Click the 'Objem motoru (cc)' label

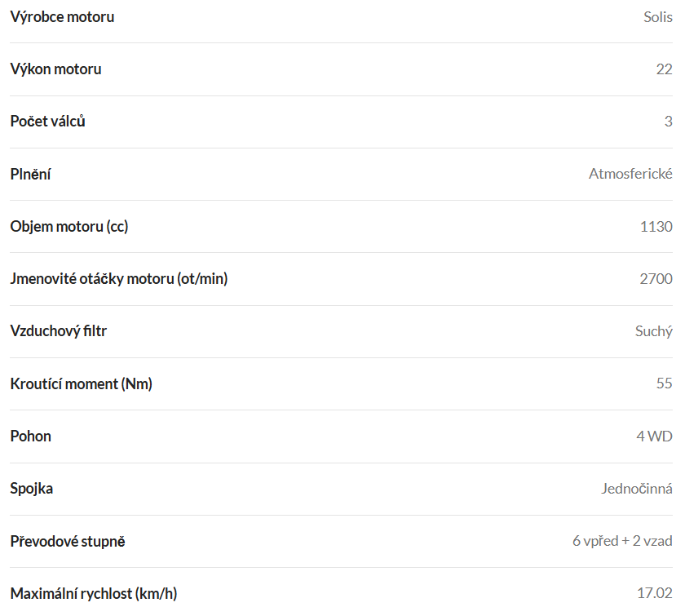pos(68,226)
